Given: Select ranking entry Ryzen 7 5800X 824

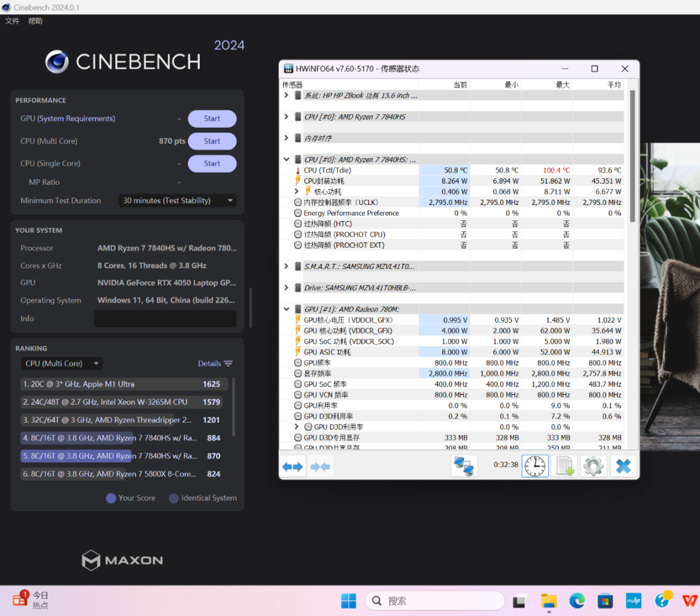Looking at the screenshot, I should click(x=121, y=474).
